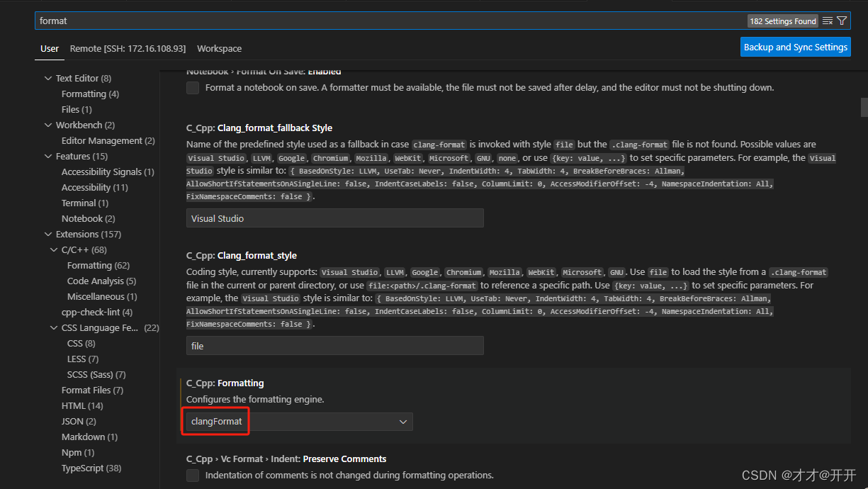The height and width of the screenshot is (489, 868).
Task: Open the C_Cpp Formatting engine dropdown
Action: click(403, 421)
